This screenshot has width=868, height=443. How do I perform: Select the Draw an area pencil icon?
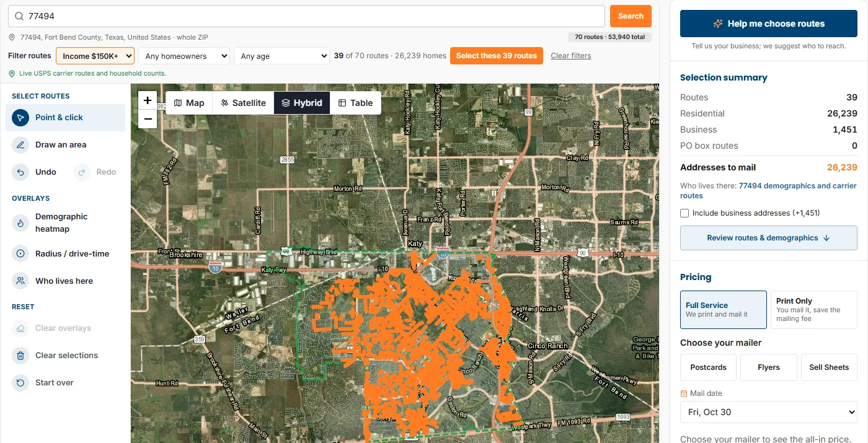(x=20, y=145)
